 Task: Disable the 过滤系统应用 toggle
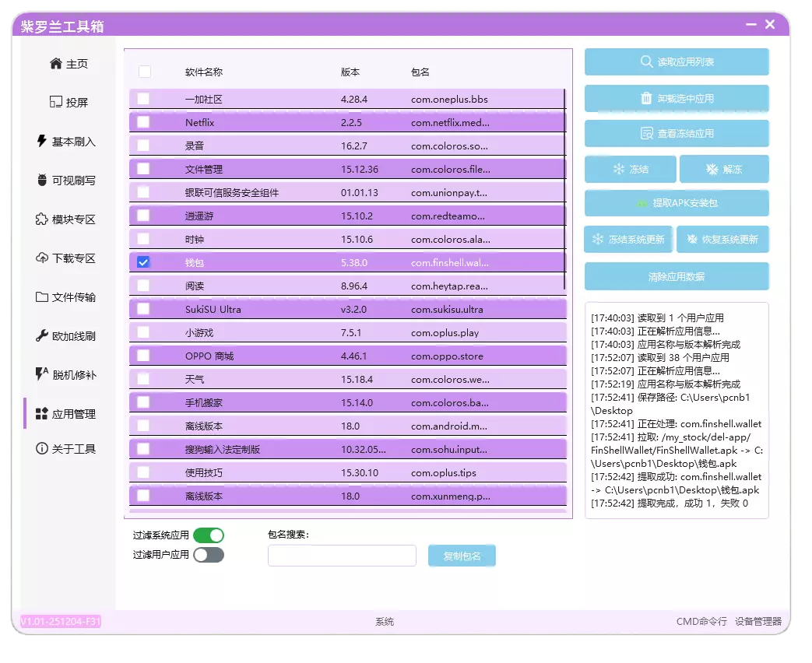point(209,535)
